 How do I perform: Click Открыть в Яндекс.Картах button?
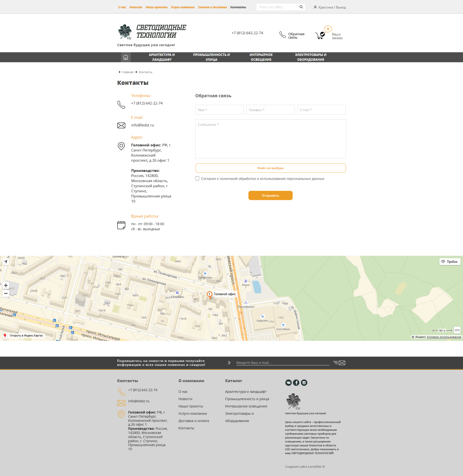(x=23, y=335)
